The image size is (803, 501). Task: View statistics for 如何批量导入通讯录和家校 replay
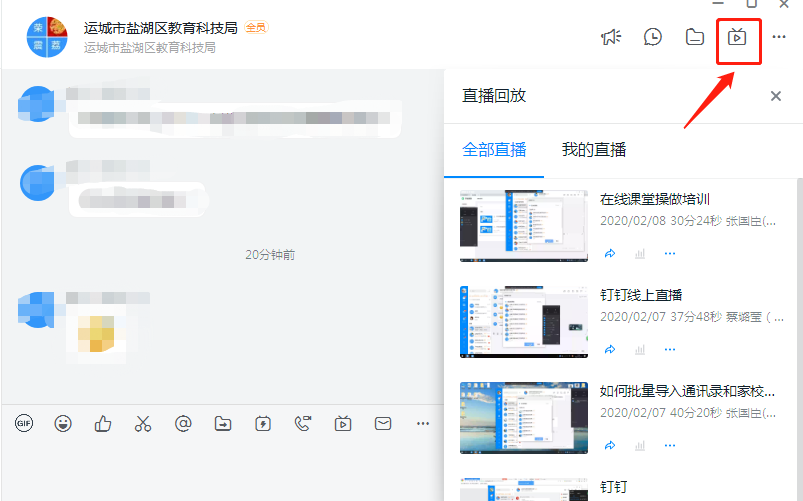point(640,445)
